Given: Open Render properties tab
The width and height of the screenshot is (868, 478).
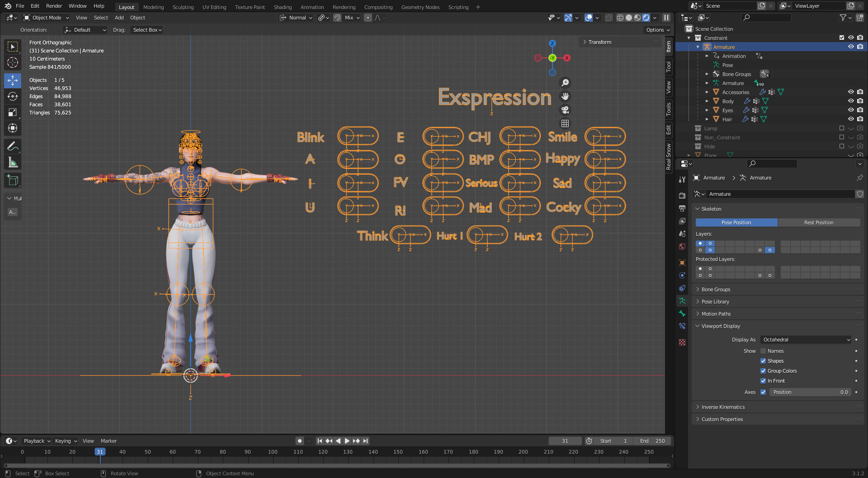Looking at the screenshot, I should coord(682,196).
